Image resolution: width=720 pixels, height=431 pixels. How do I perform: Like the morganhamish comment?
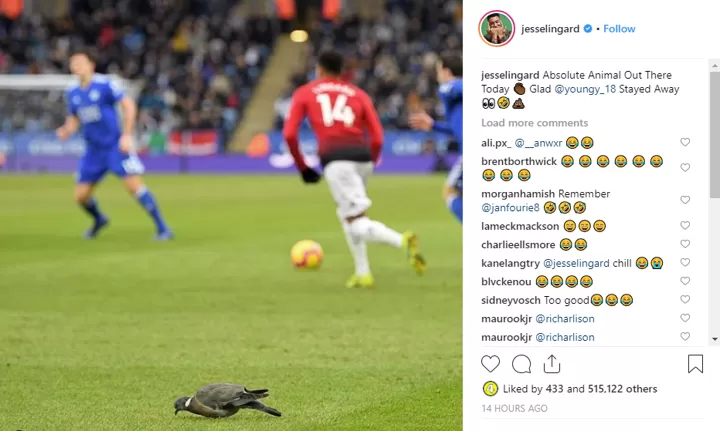pos(685,200)
